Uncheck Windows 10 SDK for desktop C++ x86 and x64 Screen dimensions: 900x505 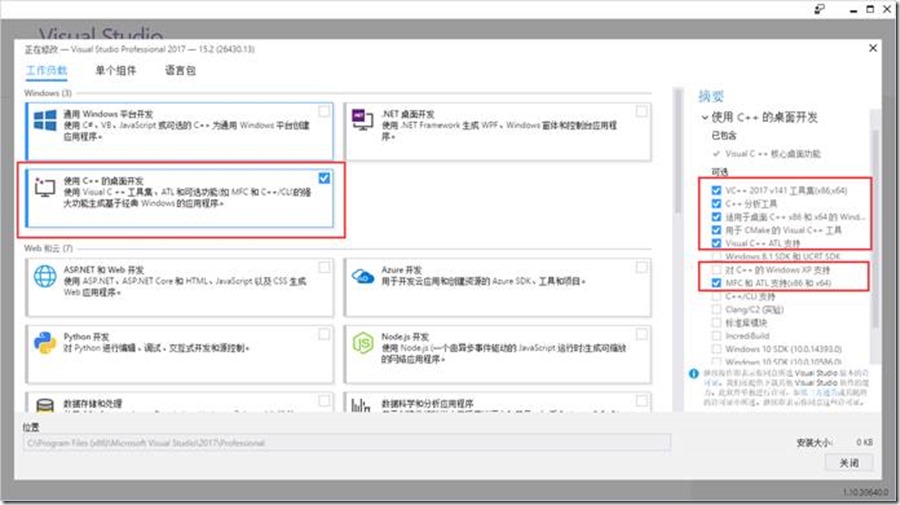[x=716, y=217]
